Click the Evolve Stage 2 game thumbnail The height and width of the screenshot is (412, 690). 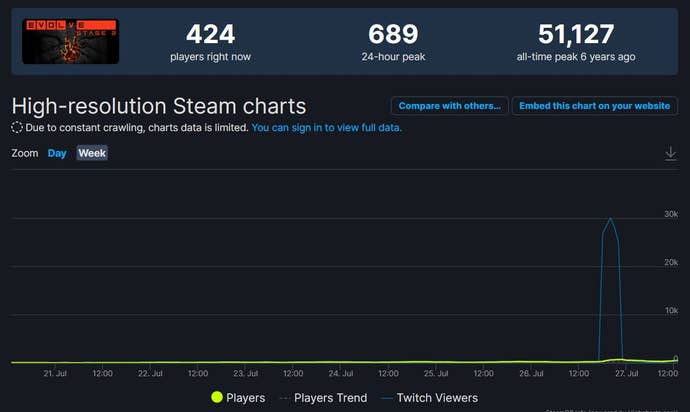(x=71, y=42)
